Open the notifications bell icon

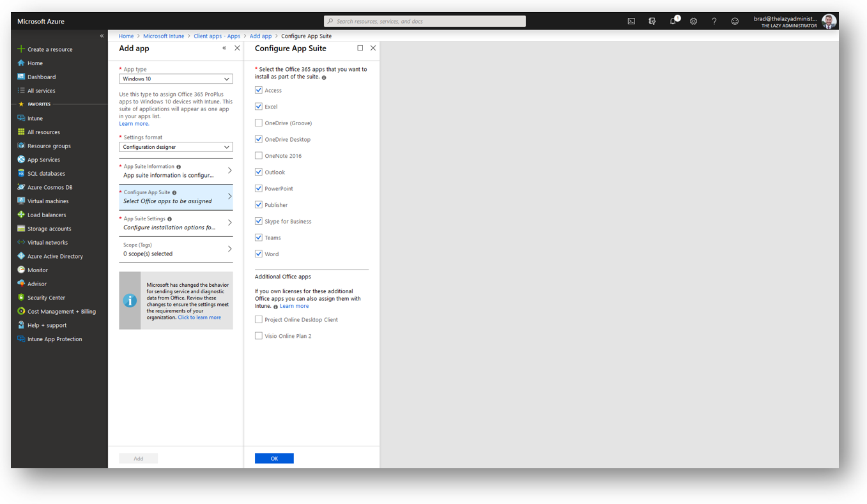tap(673, 20)
